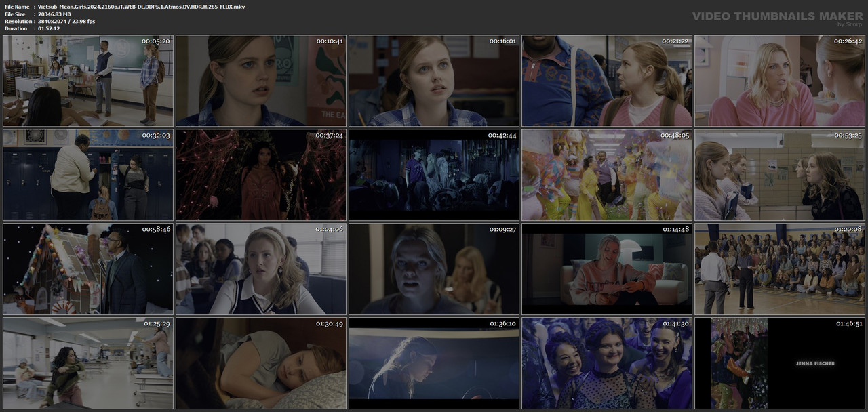Select the thumbnail at 00:10:41
Screen dimensions: 868x412
(261, 81)
